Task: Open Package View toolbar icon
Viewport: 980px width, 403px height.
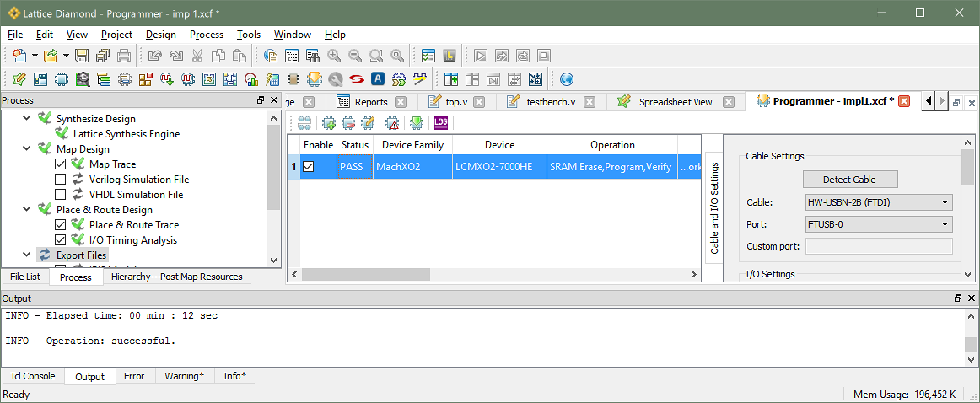Action: pos(40,79)
